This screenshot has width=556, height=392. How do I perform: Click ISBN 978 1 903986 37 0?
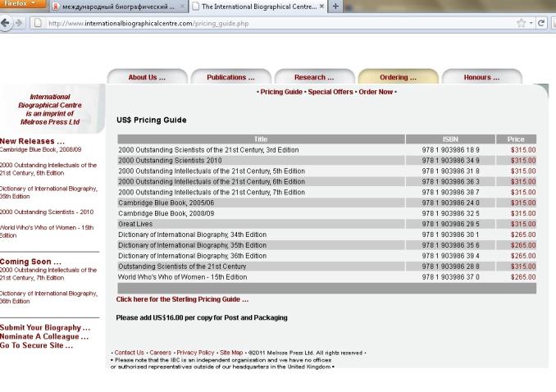point(450,277)
